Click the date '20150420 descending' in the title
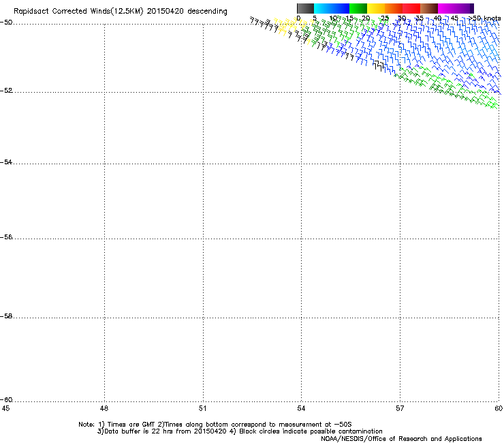 point(187,12)
